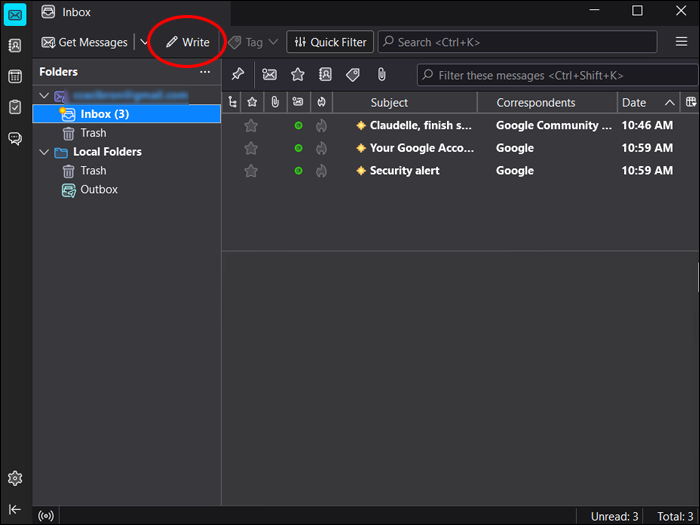Open the Address Book space

[x=15, y=46]
